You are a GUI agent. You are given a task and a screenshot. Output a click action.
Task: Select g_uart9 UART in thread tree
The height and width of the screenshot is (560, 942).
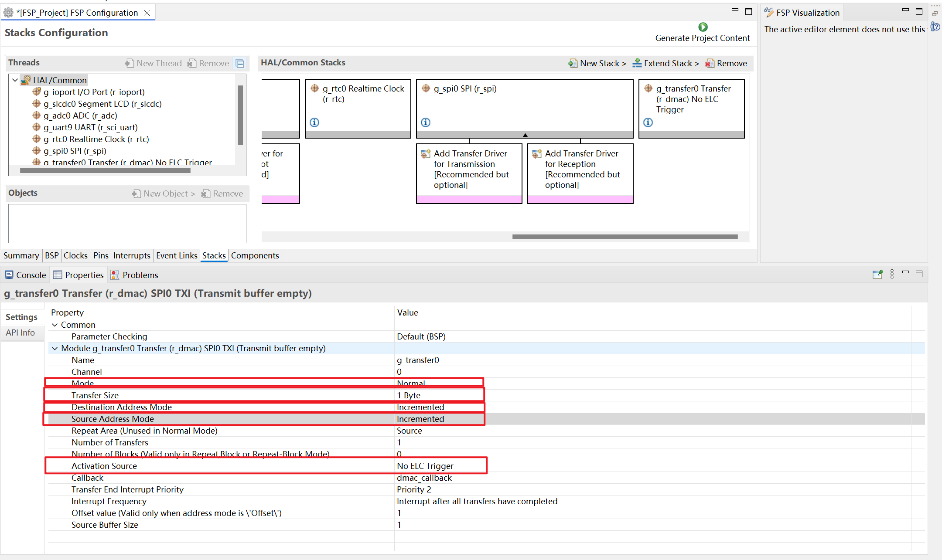tap(91, 127)
